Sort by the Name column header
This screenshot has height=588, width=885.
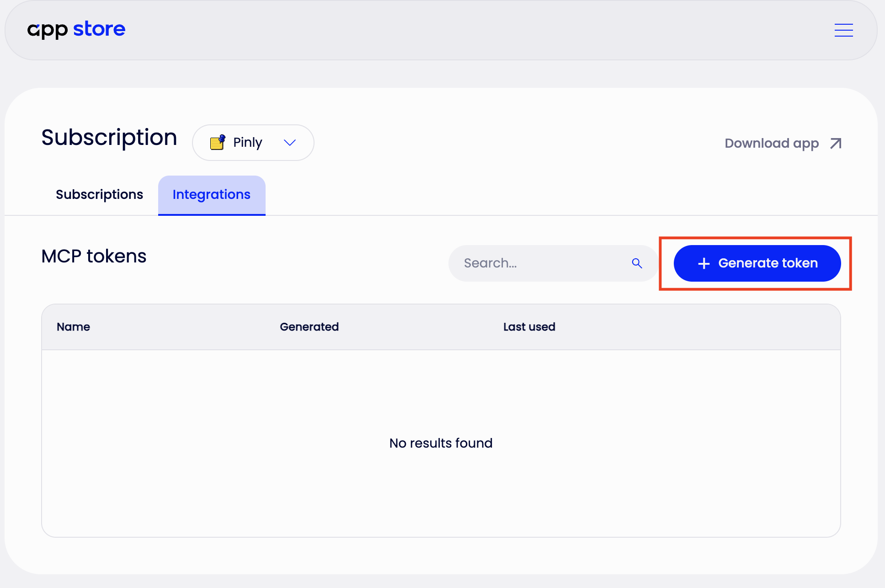[x=73, y=327]
